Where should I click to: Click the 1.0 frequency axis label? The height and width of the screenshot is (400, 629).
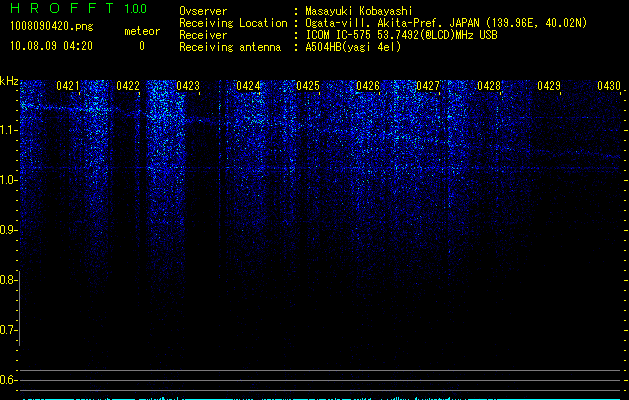[x=7, y=180]
